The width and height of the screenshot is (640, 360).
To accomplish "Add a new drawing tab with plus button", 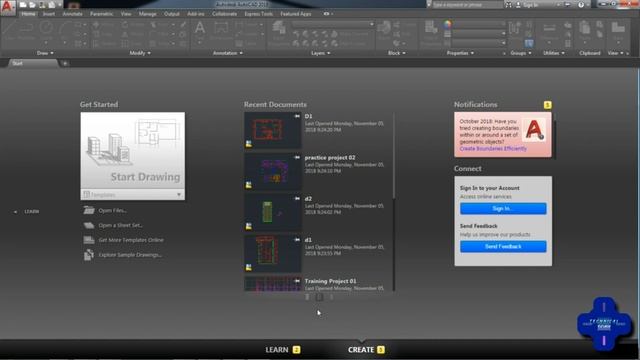I will [65, 63].
